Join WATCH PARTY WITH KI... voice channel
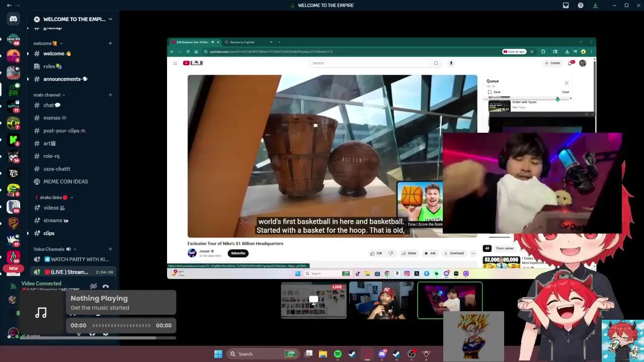Image resolution: width=644 pixels, height=362 pixels. point(72,259)
